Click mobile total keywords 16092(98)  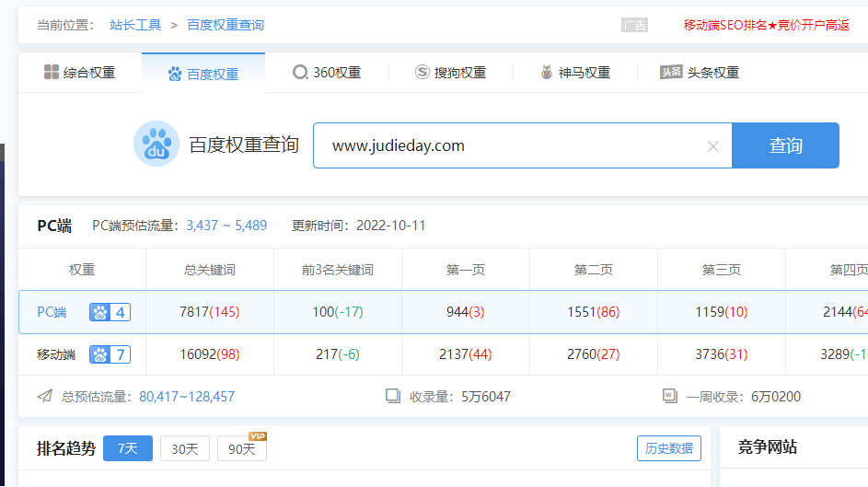click(x=209, y=354)
